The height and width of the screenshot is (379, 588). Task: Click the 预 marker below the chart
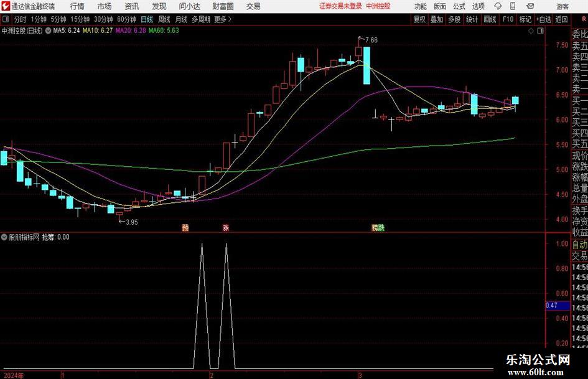[x=185, y=227]
